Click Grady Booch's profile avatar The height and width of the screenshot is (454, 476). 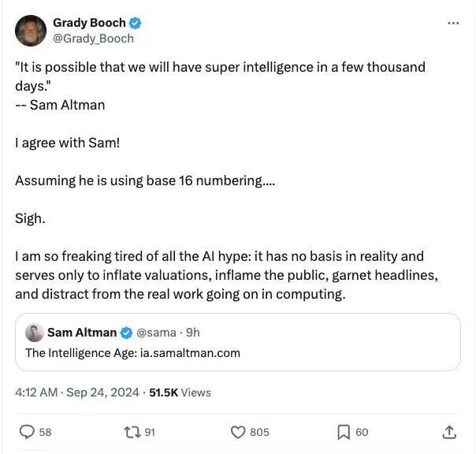31,31
